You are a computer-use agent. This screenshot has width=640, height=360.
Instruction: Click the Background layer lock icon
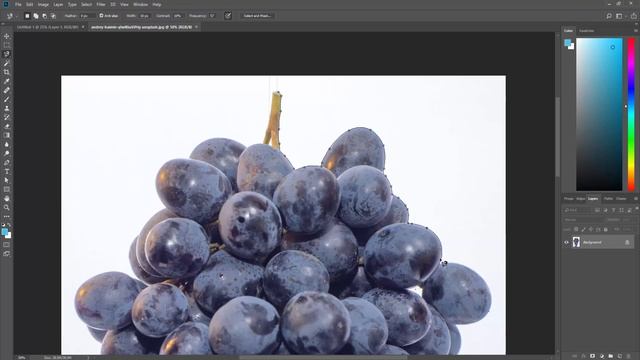point(627,242)
